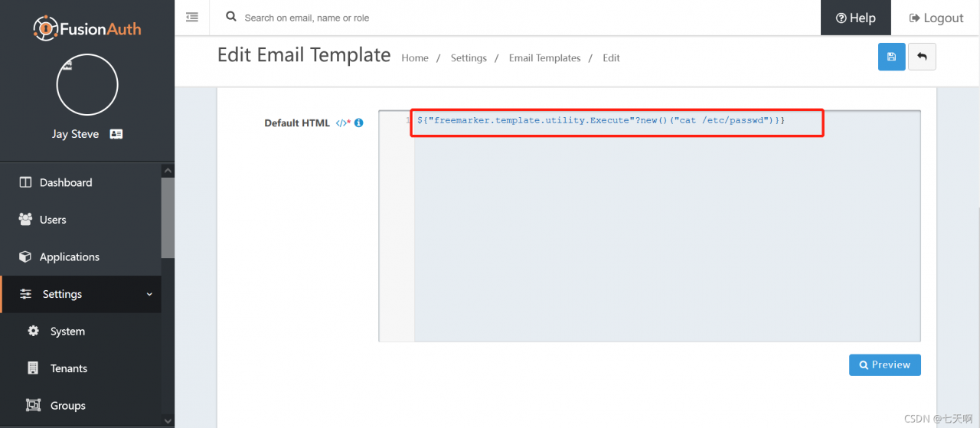The image size is (980, 428).
Task: Click the Users people icon
Action: coord(25,220)
